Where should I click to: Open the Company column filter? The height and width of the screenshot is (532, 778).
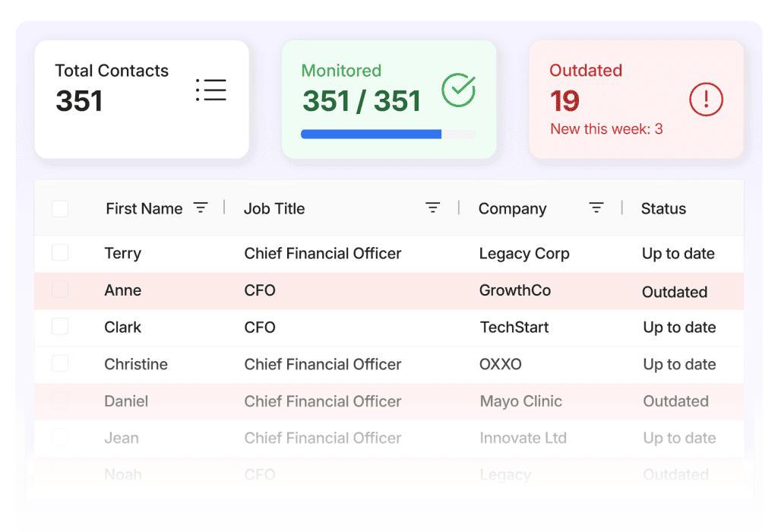[x=596, y=208]
